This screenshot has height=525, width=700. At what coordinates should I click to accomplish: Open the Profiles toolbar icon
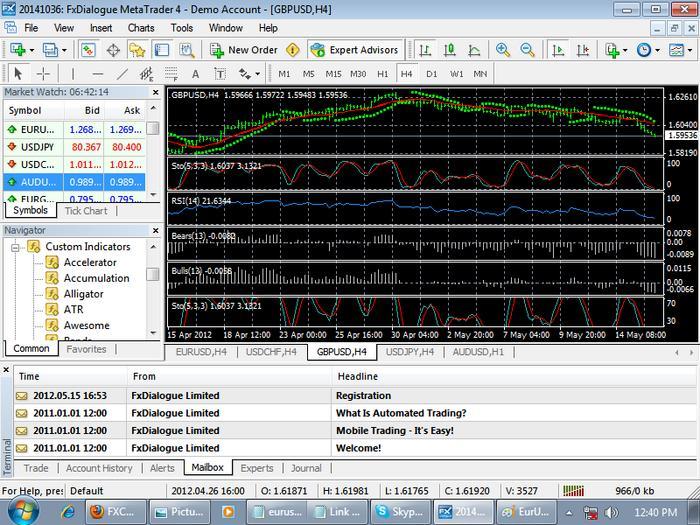tap(50, 50)
